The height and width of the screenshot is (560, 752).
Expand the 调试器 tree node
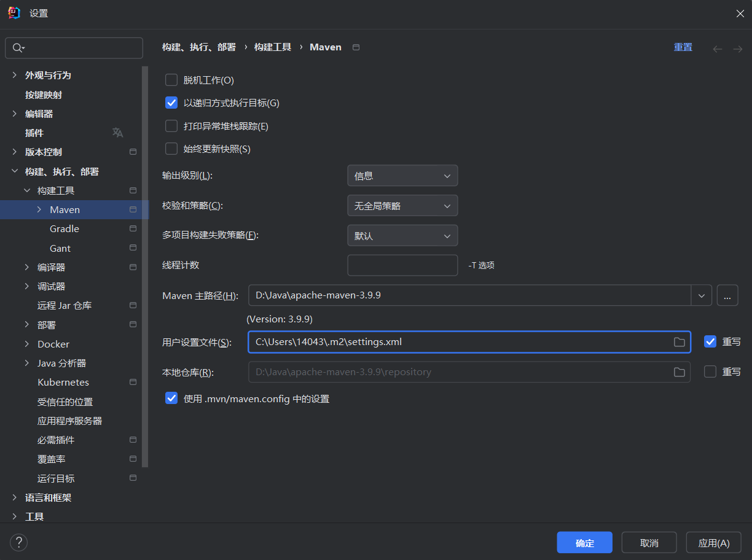tap(27, 286)
